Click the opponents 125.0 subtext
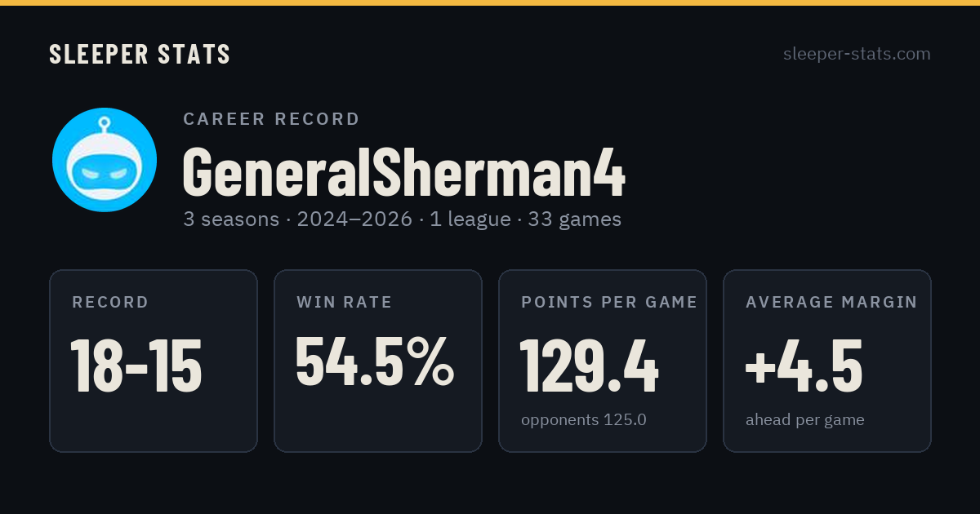 point(584,420)
